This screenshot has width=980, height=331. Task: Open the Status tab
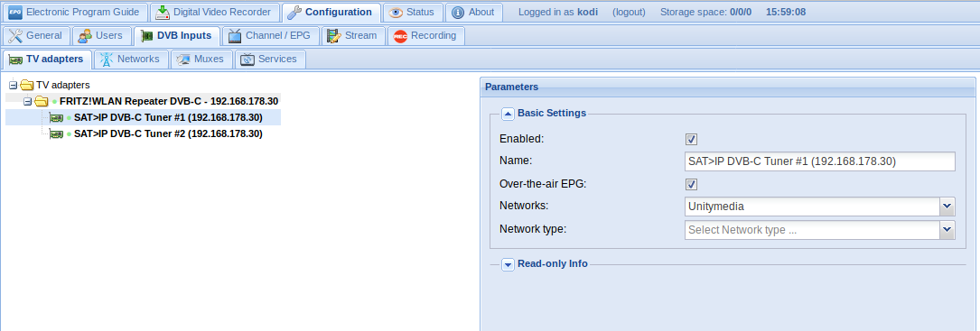(413, 12)
